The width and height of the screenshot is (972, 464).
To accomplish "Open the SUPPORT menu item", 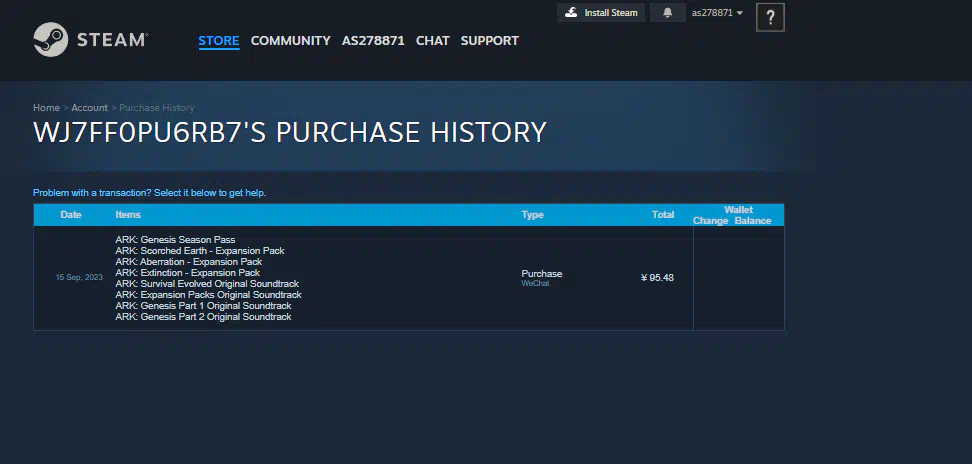I will tap(490, 41).
